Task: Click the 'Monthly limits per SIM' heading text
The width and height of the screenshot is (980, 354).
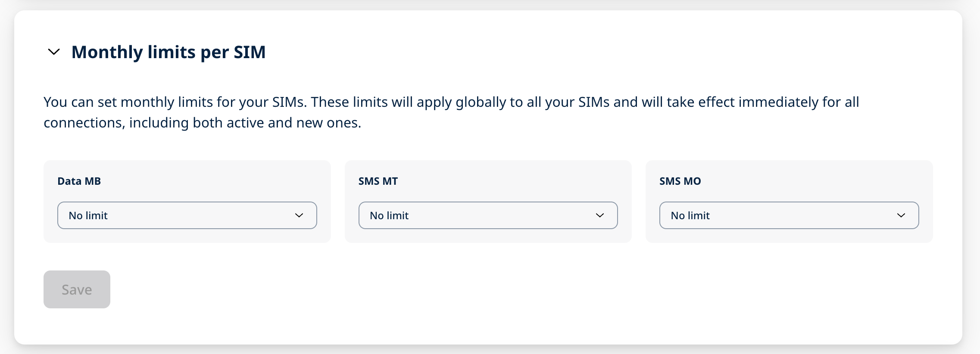Action: (x=169, y=52)
